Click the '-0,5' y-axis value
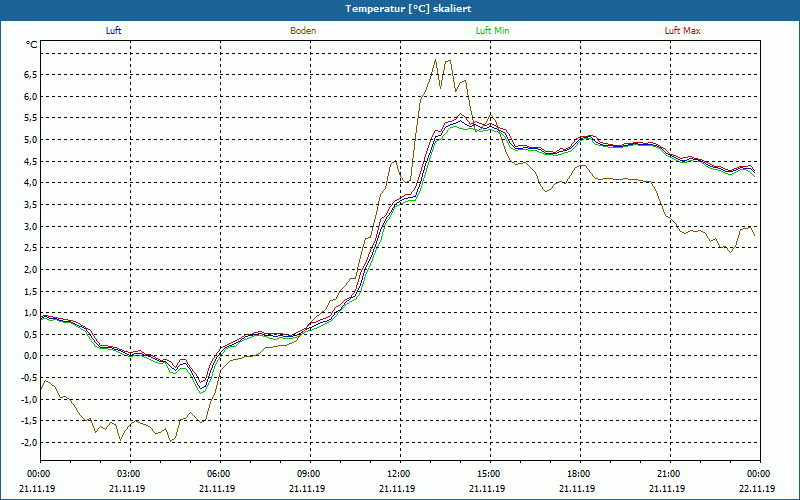 click(x=29, y=378)
